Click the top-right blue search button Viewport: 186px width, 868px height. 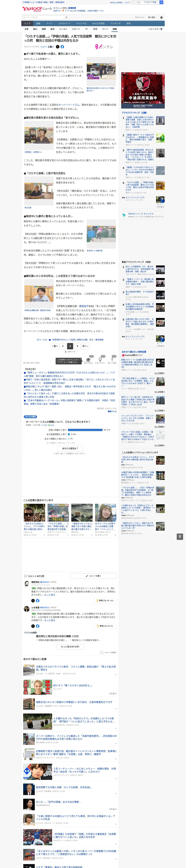161,2
